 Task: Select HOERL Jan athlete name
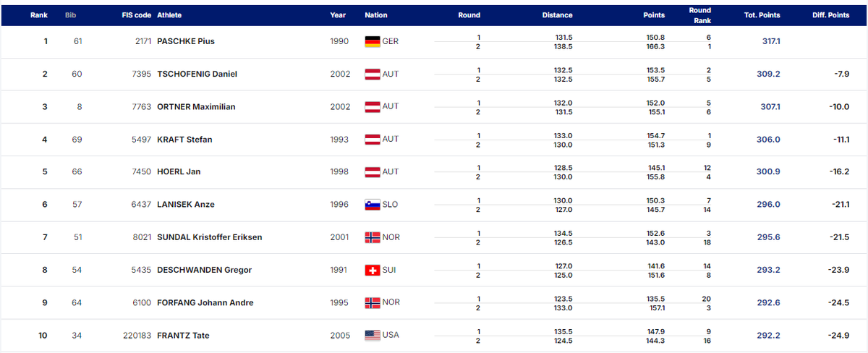(x=179, y=172)
